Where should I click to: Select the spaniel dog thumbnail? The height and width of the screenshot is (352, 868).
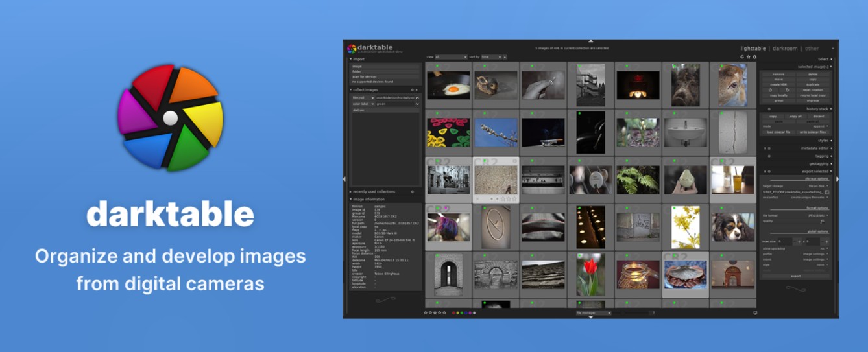pyautogui.click(x=732, y=227)
